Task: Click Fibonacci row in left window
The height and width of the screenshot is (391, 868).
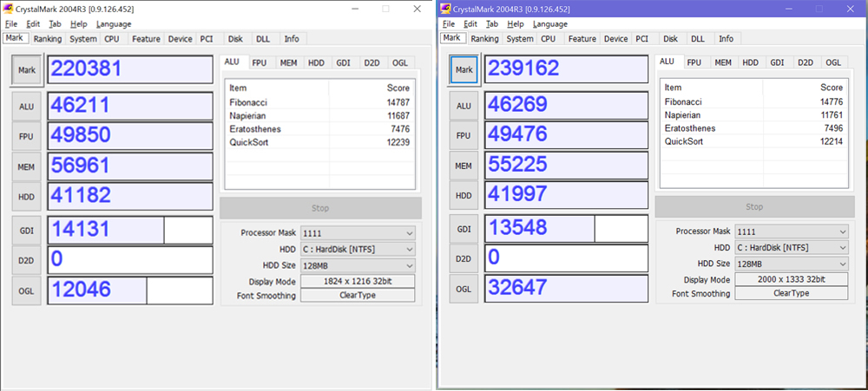Action: pyautogui.click(x=320, y=102)
